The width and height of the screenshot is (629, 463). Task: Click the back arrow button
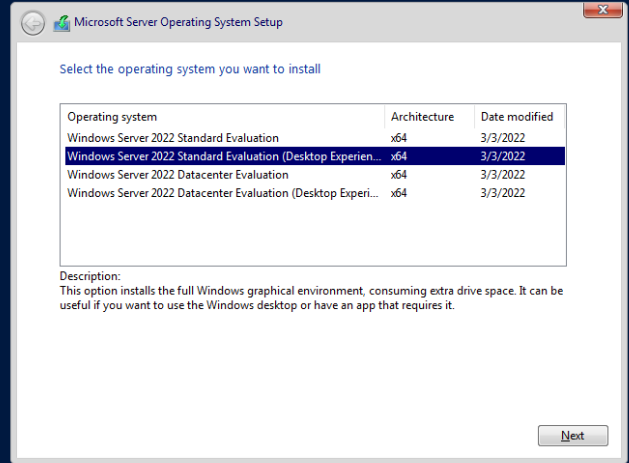coord(32,24)
